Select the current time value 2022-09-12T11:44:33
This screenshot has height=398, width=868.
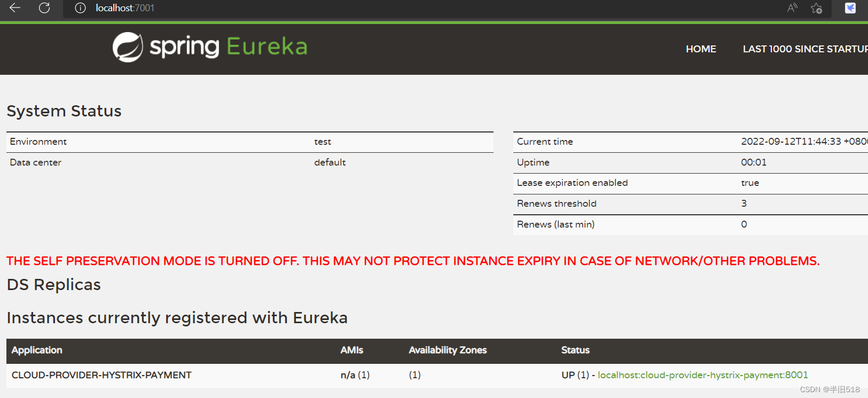coord(791,142)
